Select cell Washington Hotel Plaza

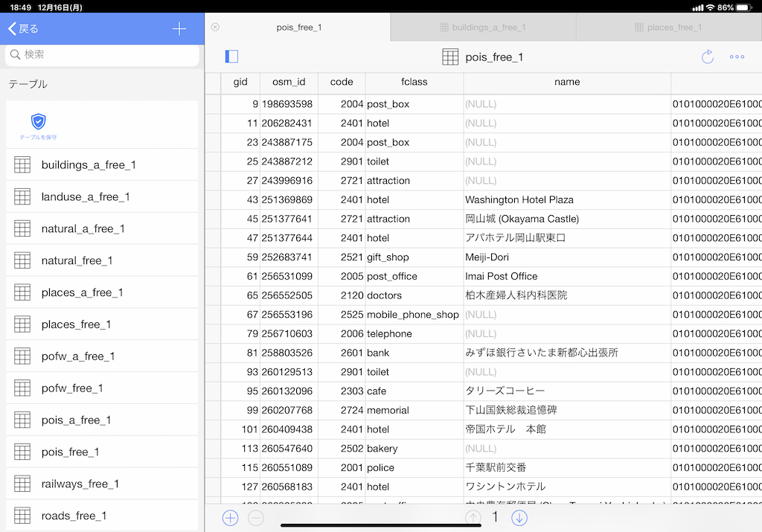click(567, 199)
